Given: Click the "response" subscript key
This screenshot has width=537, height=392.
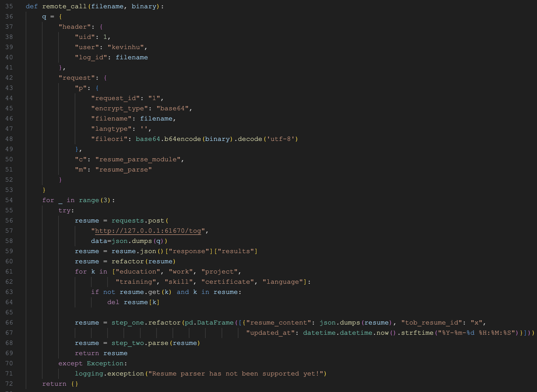Looking at the screenshot, I should pyautogui.click(x=189, y=251).
